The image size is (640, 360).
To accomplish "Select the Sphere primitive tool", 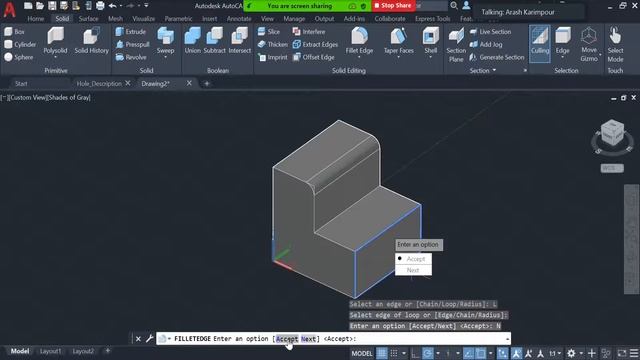I will click(19, 57).
